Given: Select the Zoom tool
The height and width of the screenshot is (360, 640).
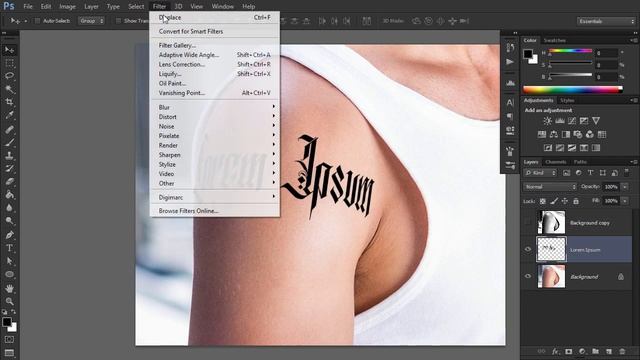Looking at the screenshot, I should point(9,301).
